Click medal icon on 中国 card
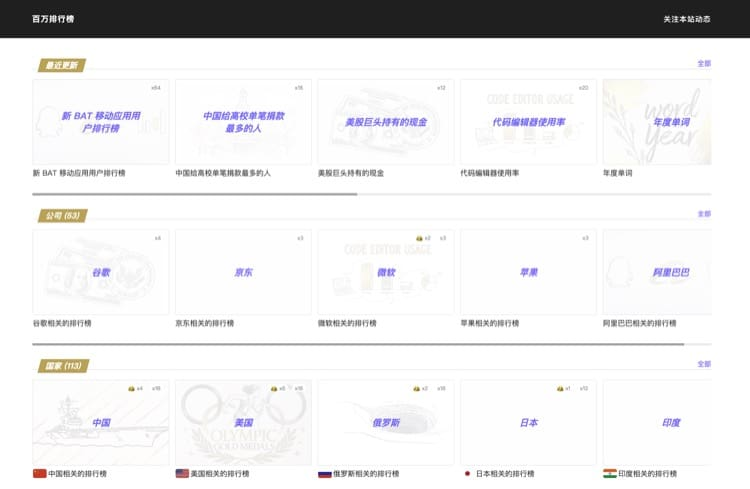This screenshot has height=489, width=750. (x=131, y=389)
